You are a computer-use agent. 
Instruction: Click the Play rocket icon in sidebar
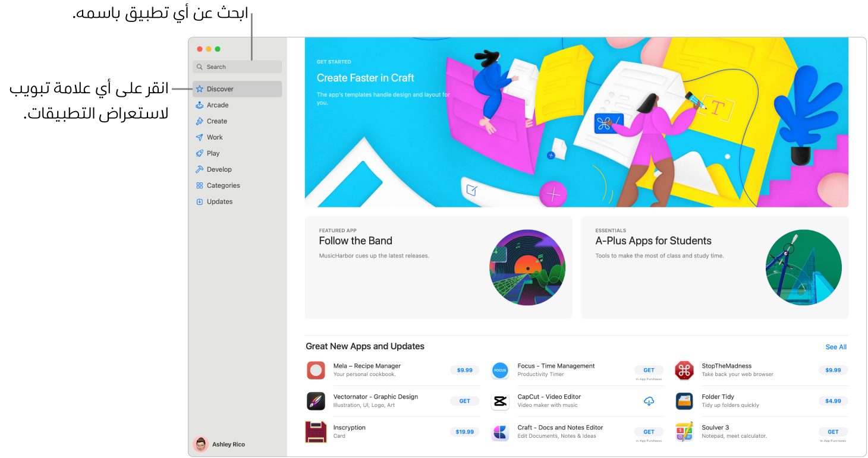[200, 153]
